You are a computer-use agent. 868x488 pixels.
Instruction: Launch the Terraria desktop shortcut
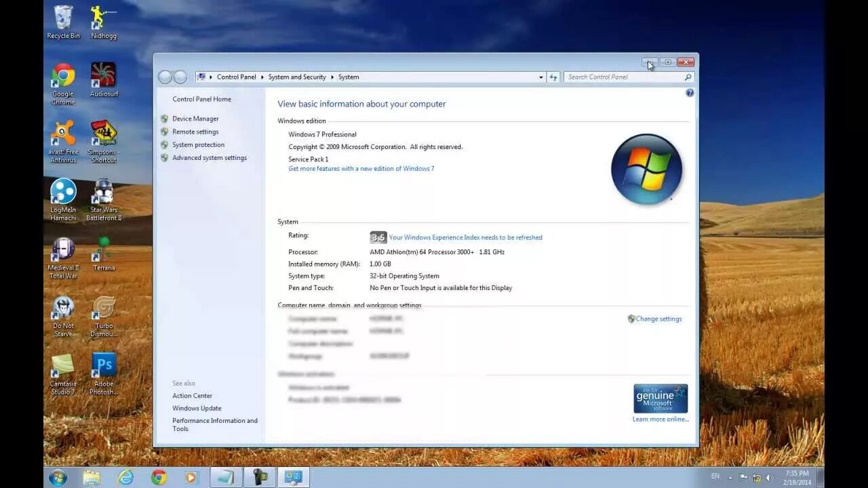(x=104, y=254)
